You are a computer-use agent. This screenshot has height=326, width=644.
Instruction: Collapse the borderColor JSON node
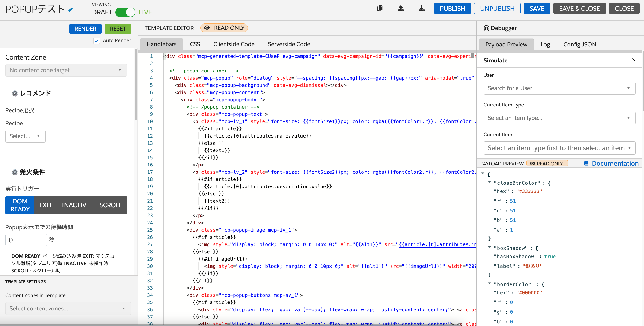pyautogui.click(x=490, y=283)
